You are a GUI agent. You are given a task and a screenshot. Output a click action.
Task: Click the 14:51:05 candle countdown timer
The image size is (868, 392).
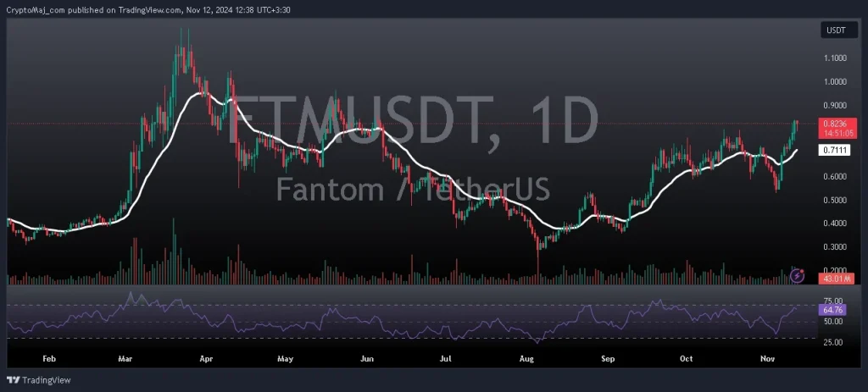coord(834,133)
